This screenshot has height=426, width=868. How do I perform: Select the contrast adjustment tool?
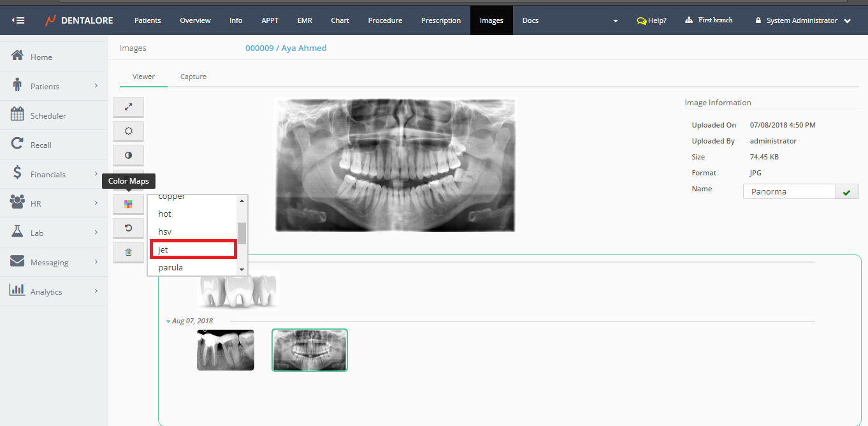pyautogui.click(x=128, y=155)
